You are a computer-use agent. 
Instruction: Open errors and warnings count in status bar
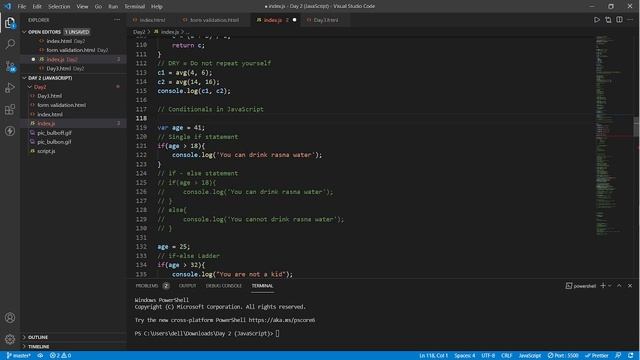coord(60,356)
